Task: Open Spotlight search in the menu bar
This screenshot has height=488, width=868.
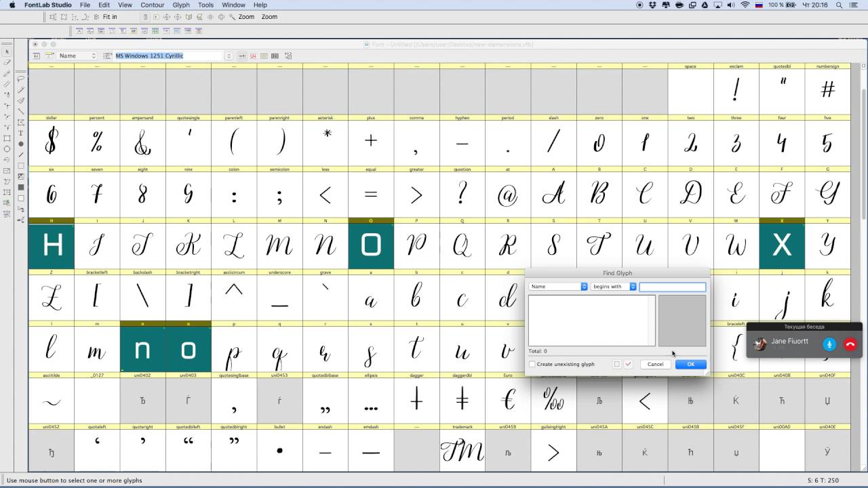Action: (x=840, y=5)
